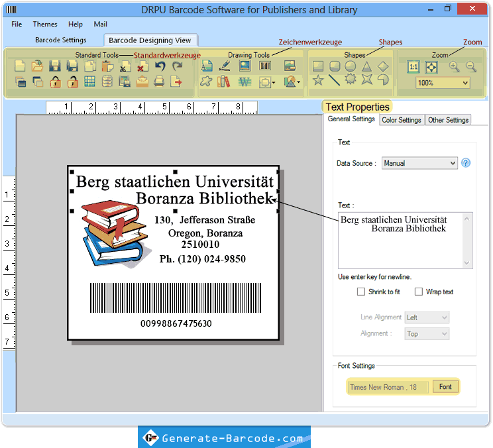Select the General Settings tab
This screenshot has height=448, width=493.
click(351, 119)
